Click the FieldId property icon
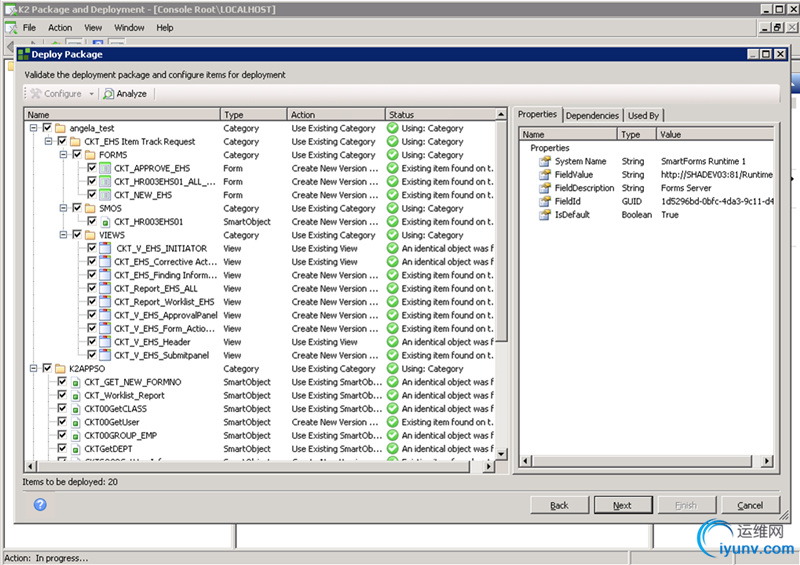800x565 pixels. 545,201
